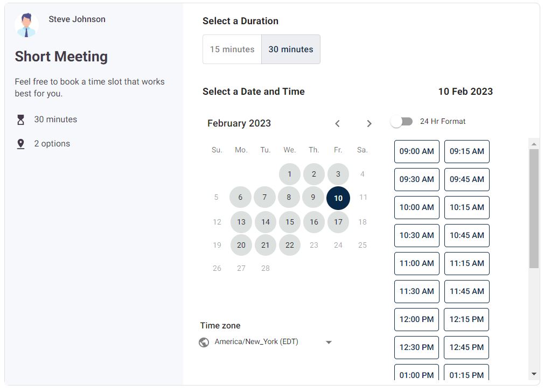
Task: Select the 30 minutes duration
Action: click(291, 50)
